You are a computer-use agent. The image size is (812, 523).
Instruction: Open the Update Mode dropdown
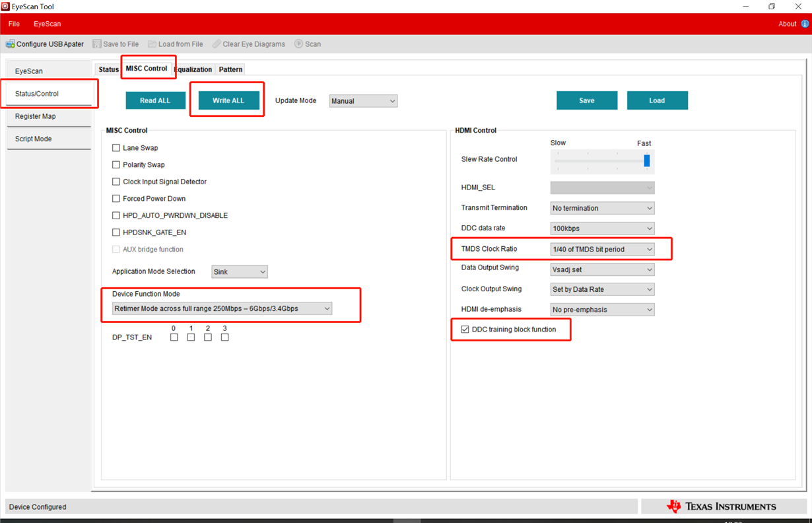pyautogui.click(x=363, y=101)
